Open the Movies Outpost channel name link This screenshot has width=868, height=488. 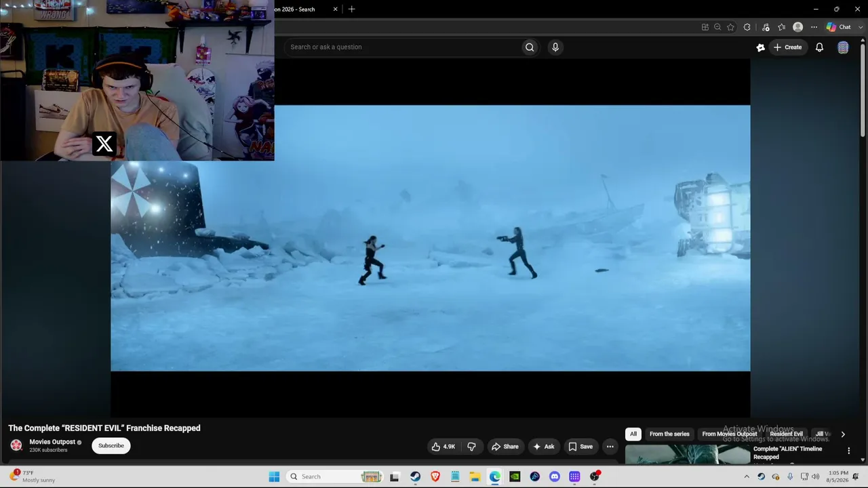[x=52, y=442]
